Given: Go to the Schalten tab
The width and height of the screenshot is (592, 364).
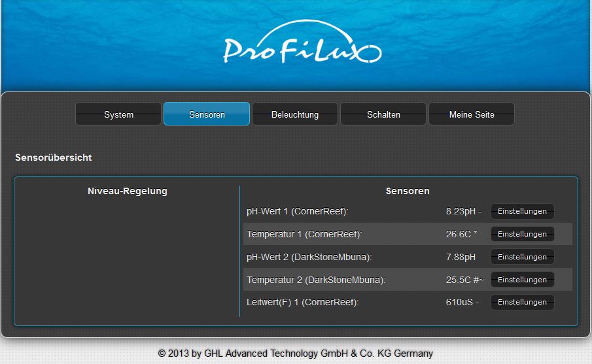Looking at the screenshot, I should pos(383,114).
